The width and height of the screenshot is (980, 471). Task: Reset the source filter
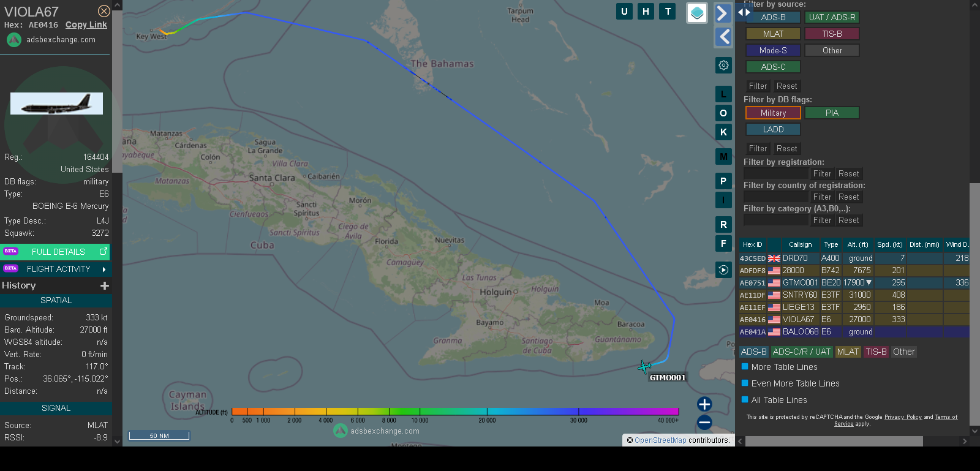pos(786,86)
